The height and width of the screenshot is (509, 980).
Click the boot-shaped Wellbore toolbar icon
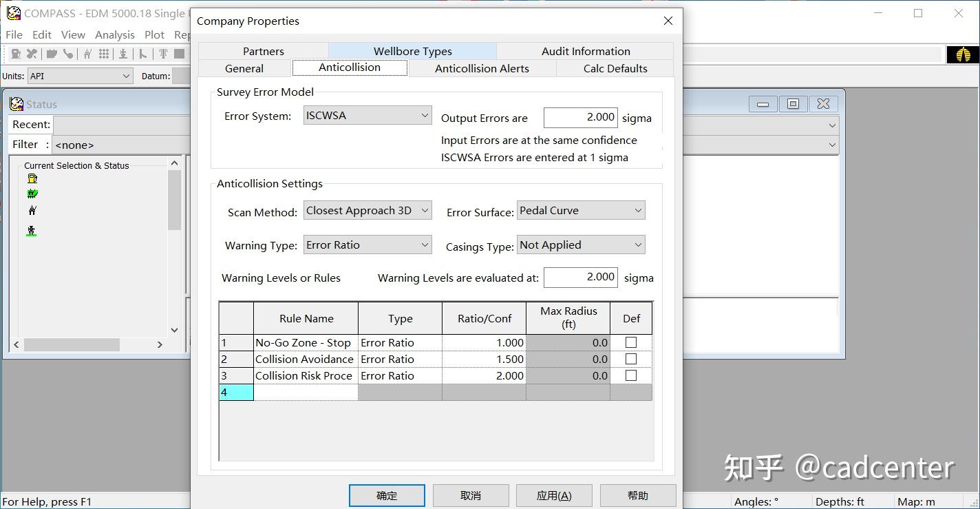point(143,54)
